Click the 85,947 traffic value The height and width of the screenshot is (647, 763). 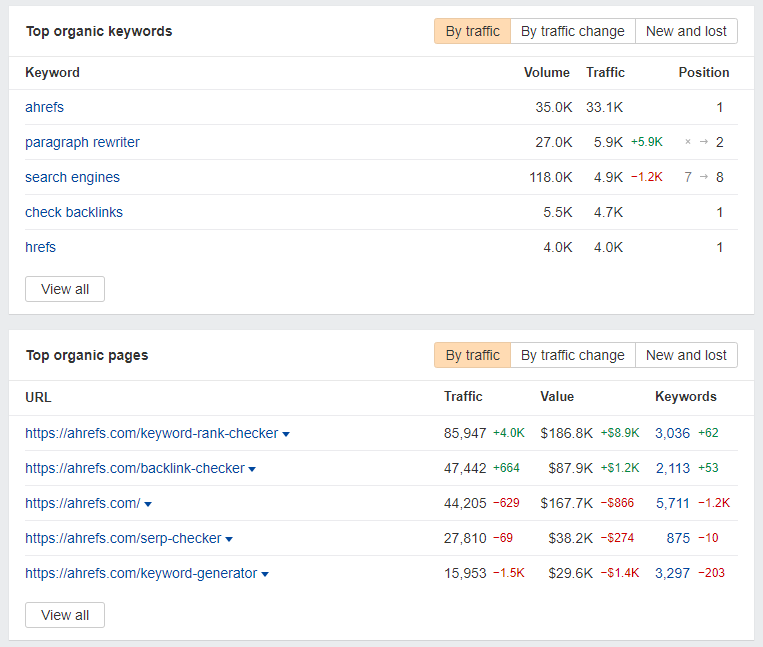coord(465,433)
